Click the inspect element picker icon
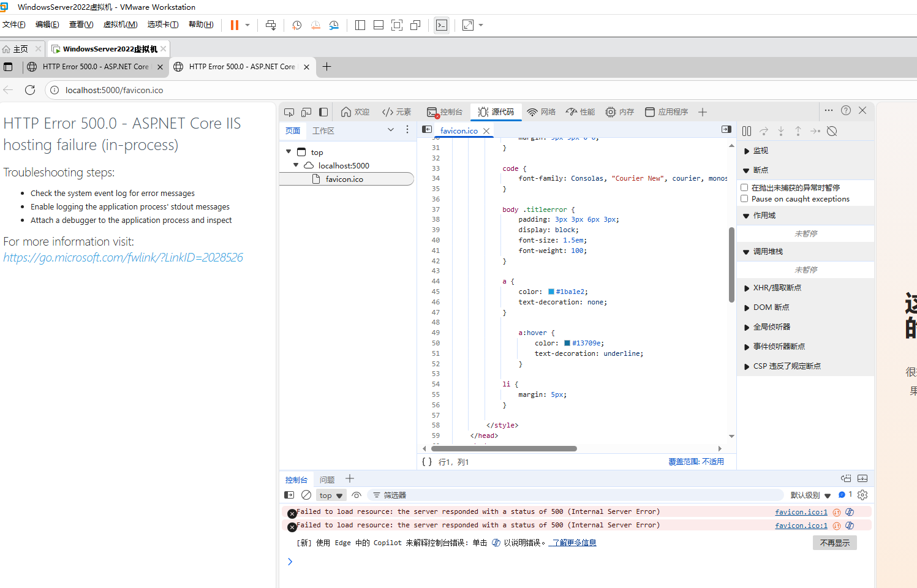The width and height of the screenshot is (917, 588). click(x=289, y=112)
